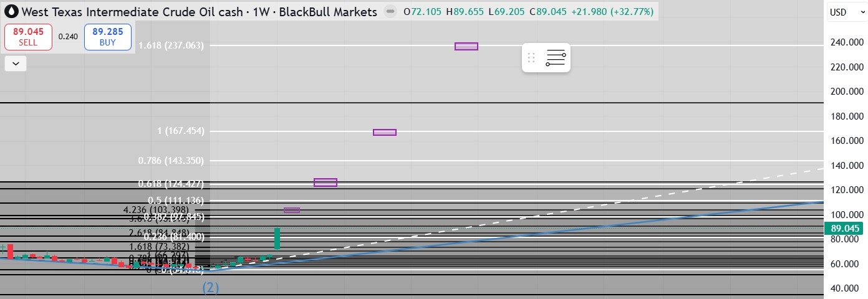Viewport: 868px width, 299px height.
Task: Open the USD currency dropdown
Action: [x=846, y=12]
